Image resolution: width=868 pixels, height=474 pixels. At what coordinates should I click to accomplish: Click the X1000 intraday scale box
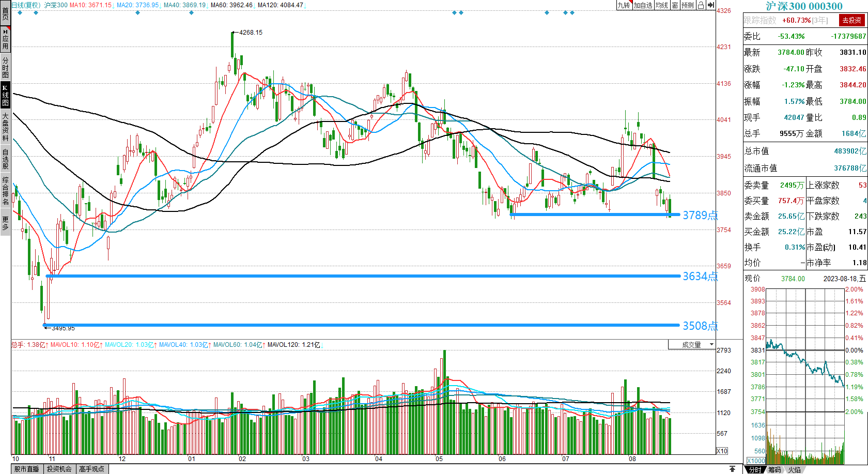click(756, 461)
